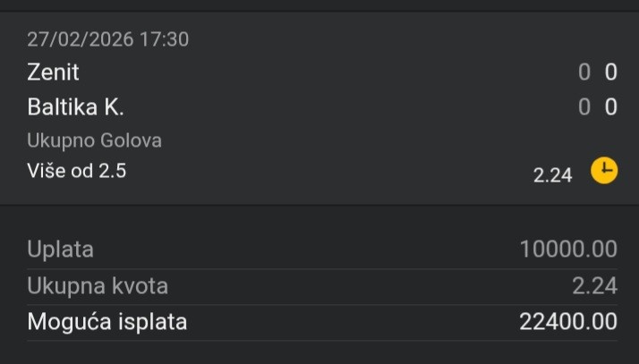Viewport: 639px width, 364px height.
Task: Click the match date 27/02/2026
Action: point(82,39)
